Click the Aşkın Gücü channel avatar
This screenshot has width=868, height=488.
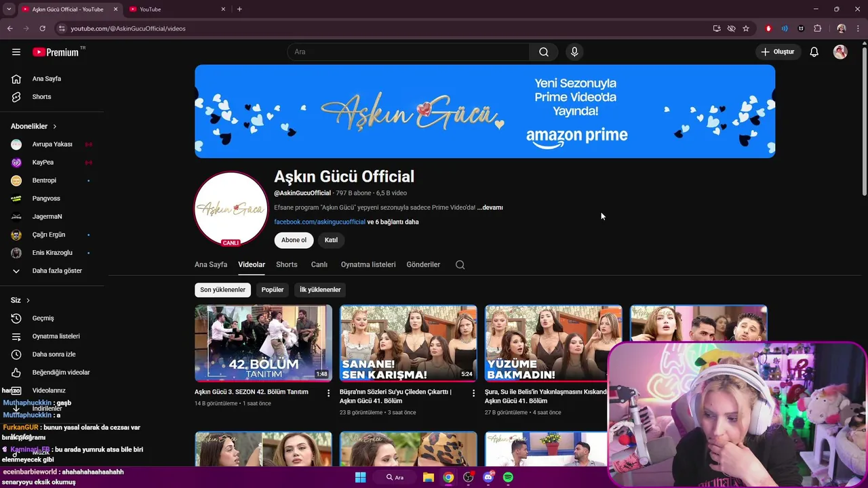pos(231,209)
